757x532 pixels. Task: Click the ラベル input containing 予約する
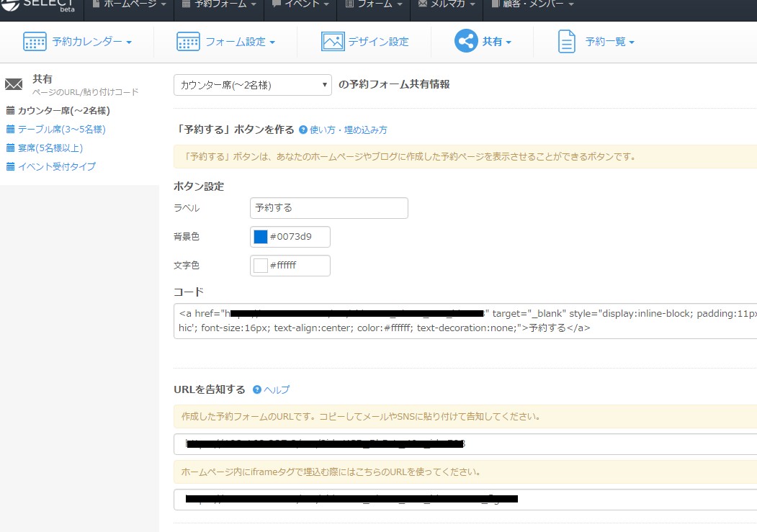[328, 207]
